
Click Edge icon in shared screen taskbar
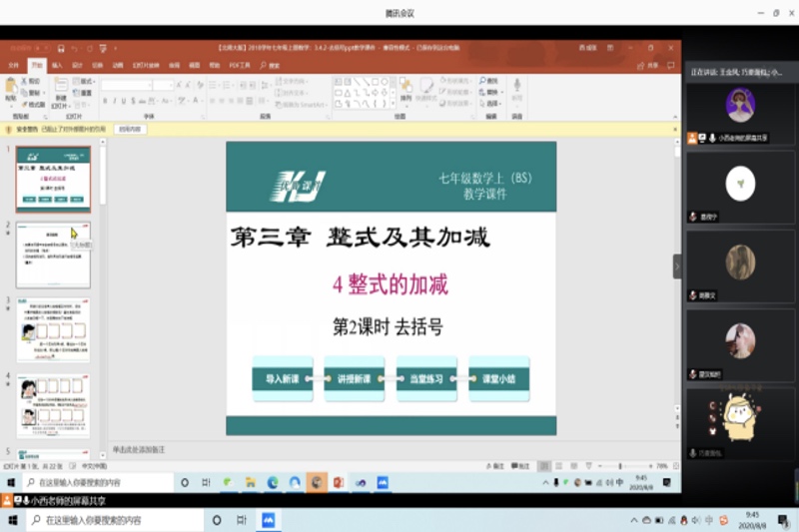click(273, 482)
